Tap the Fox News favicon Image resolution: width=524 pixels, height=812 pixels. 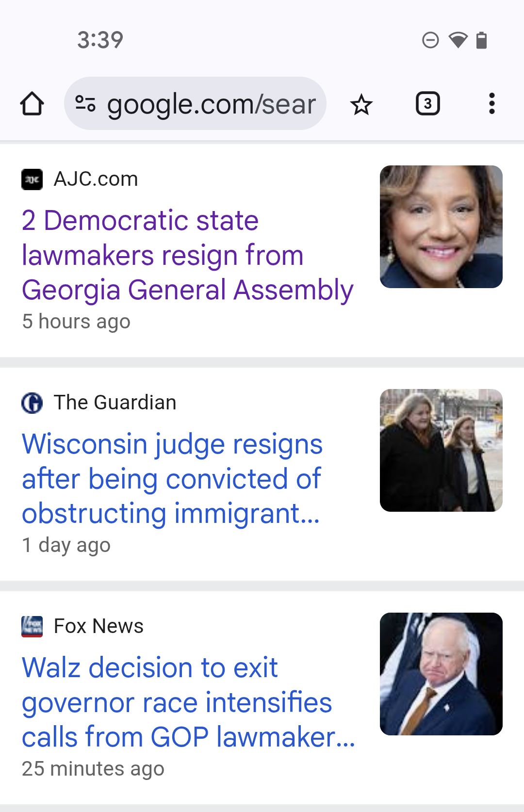point(32,627)
